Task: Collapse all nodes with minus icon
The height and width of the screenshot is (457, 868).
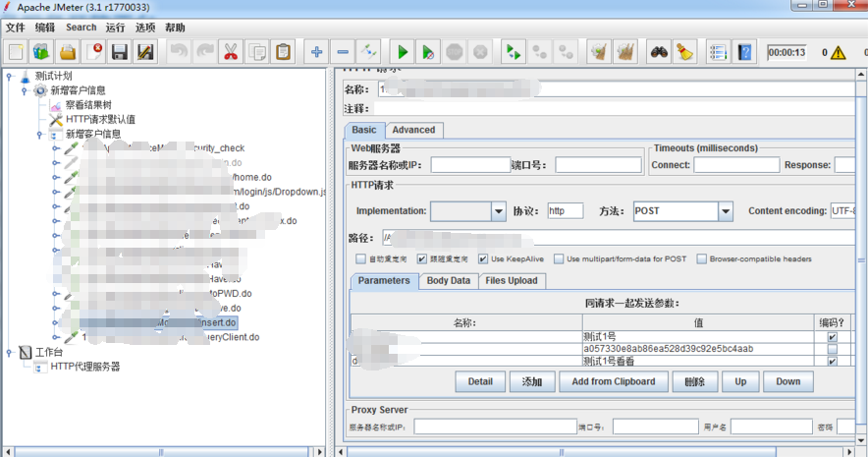Action: [x=343, y=52]
